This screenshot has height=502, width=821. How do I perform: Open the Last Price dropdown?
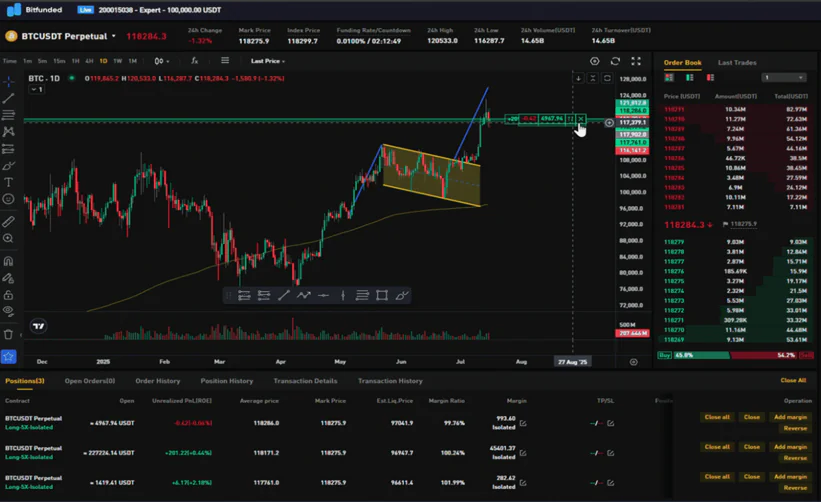(x=268, y=61)
